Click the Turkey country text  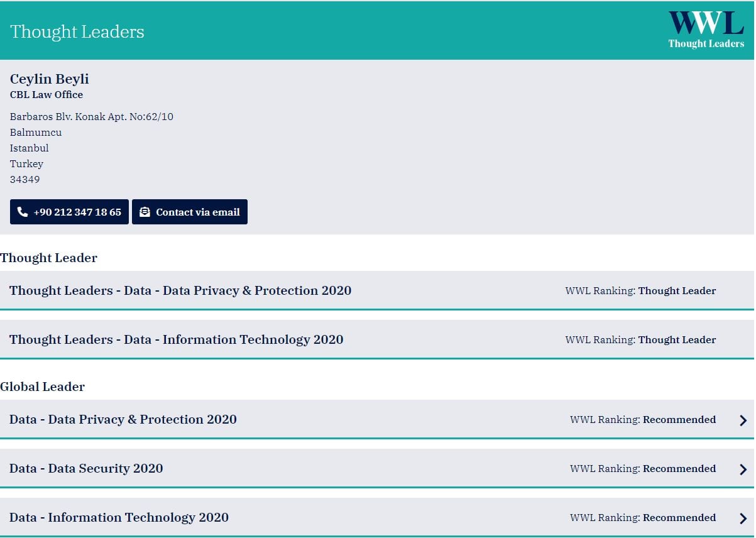coord(27,164)
